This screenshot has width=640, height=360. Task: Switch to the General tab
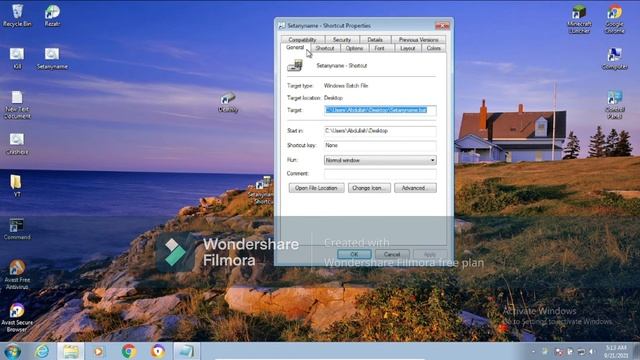pos(295,47)
